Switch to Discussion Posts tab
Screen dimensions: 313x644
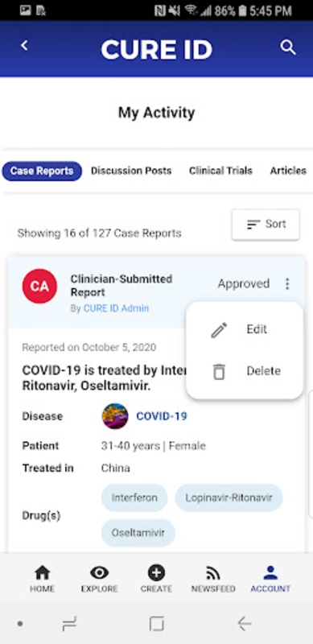pyautogui.click(x=131, y=171)
